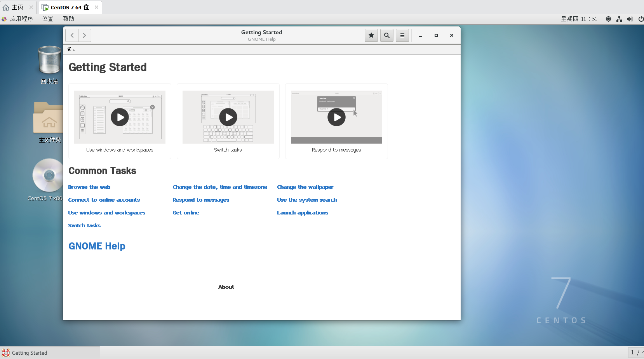The image size is (644, 359).
Task: Maximize the Getting Started window
Action: pyautogui.click(x=436, y=35)
